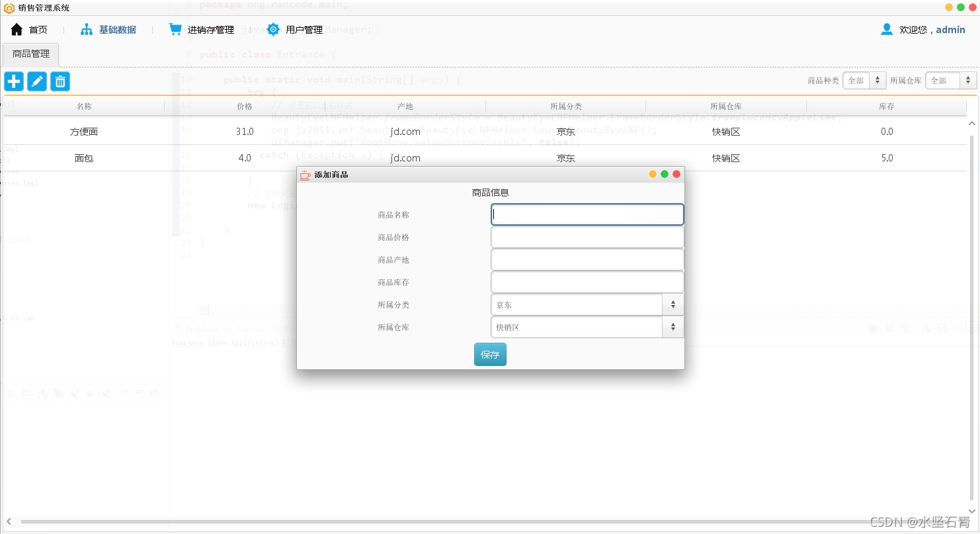This screenshot has height=534, width=980.
Task: Open the 所属仓库 filter dropdown in toolbar
Action: click(x=951, y=80)
